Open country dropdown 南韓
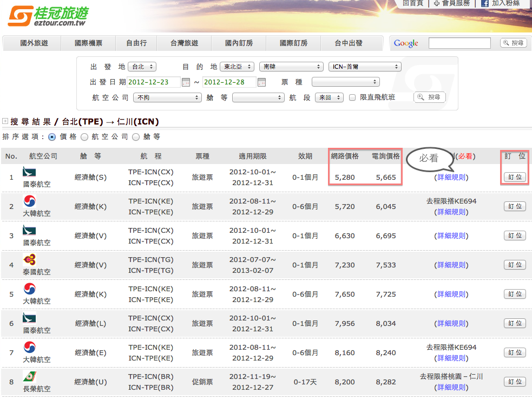 click(x=291, y=67)
